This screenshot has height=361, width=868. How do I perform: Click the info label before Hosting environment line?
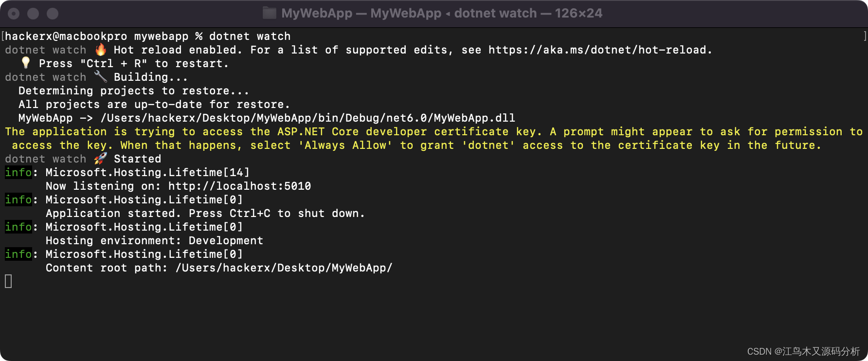(x=18, y=227)
